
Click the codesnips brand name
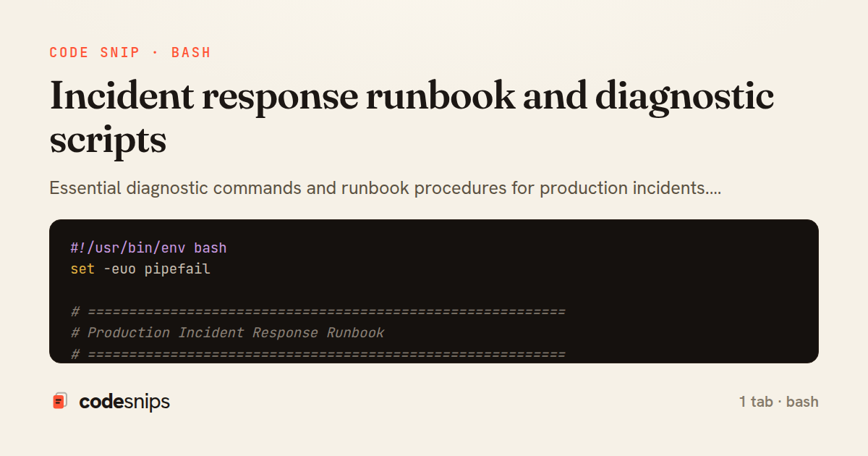point(124,402)
